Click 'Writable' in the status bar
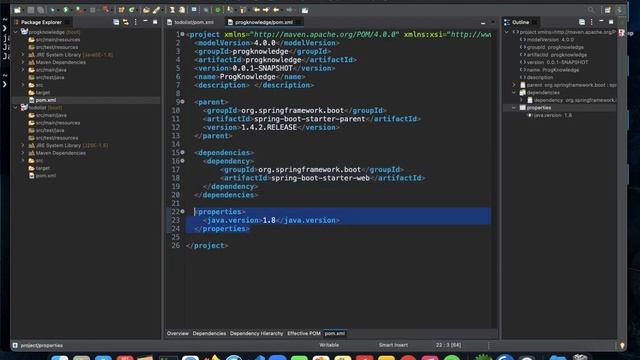The width and height of the screenshot is (640, 360). point(329,345)
